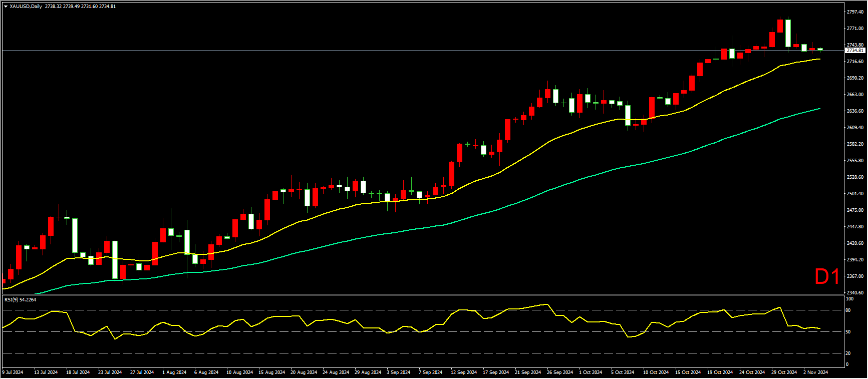Click the 2528.60 price axis label

click(855, 177)
